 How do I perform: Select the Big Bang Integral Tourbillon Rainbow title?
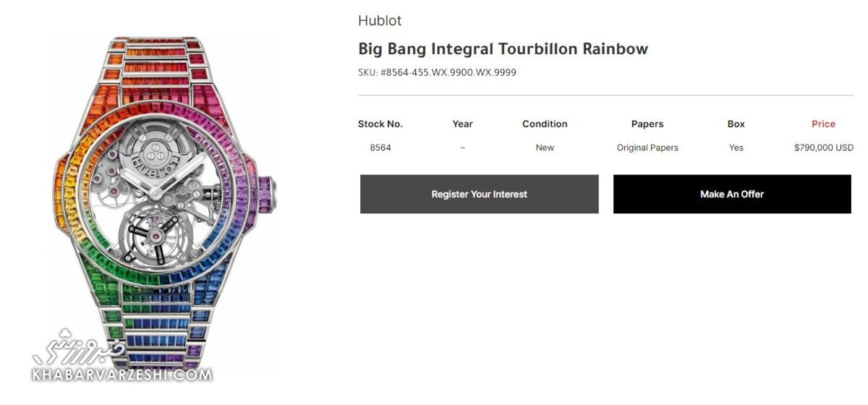[x=503, y=49]
